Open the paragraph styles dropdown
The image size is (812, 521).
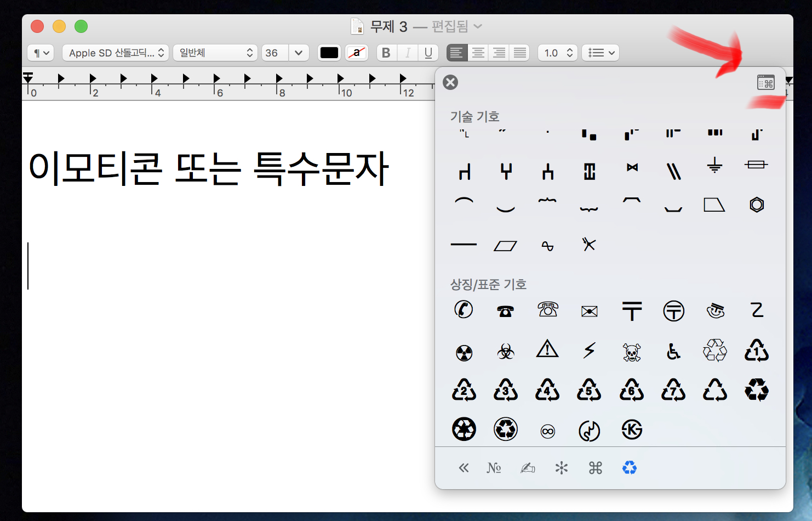click(x=41, y=53)
